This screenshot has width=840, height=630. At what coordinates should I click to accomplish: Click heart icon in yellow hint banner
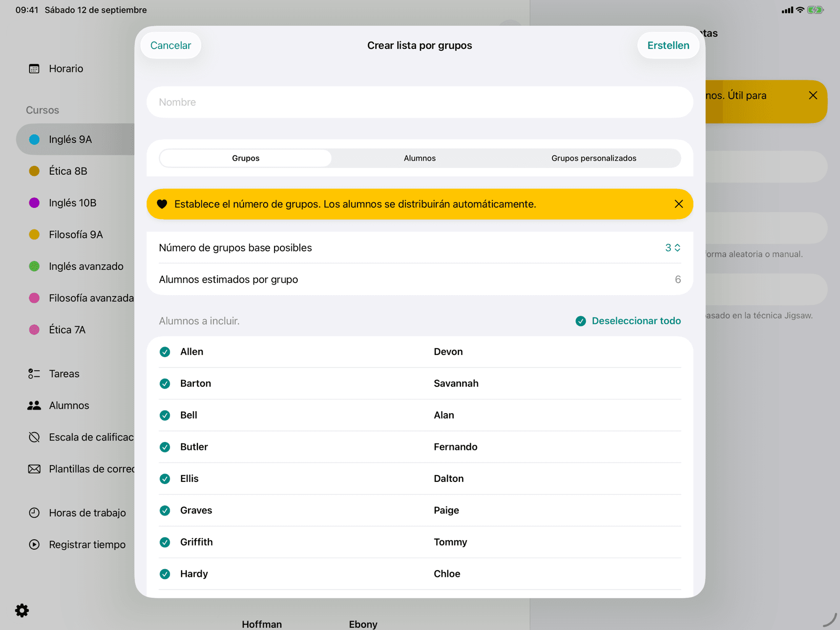tap(162, 204)
